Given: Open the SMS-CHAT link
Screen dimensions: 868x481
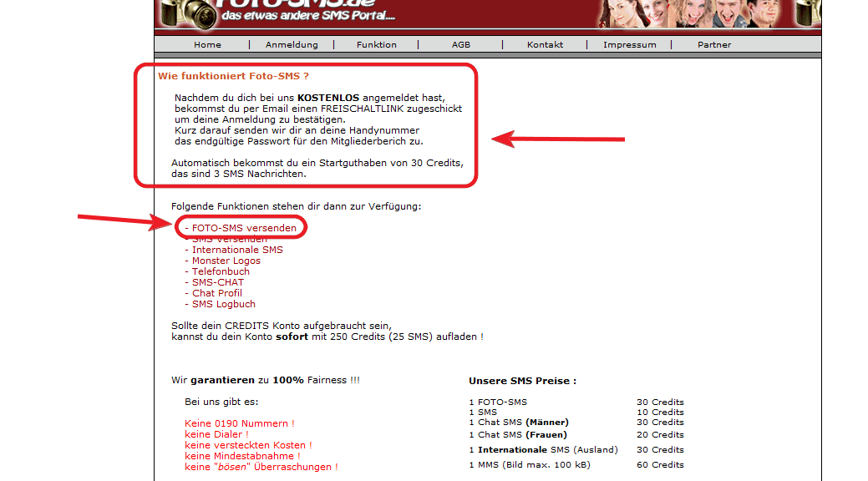Looking at the screenshot, I should click(217, 282).
